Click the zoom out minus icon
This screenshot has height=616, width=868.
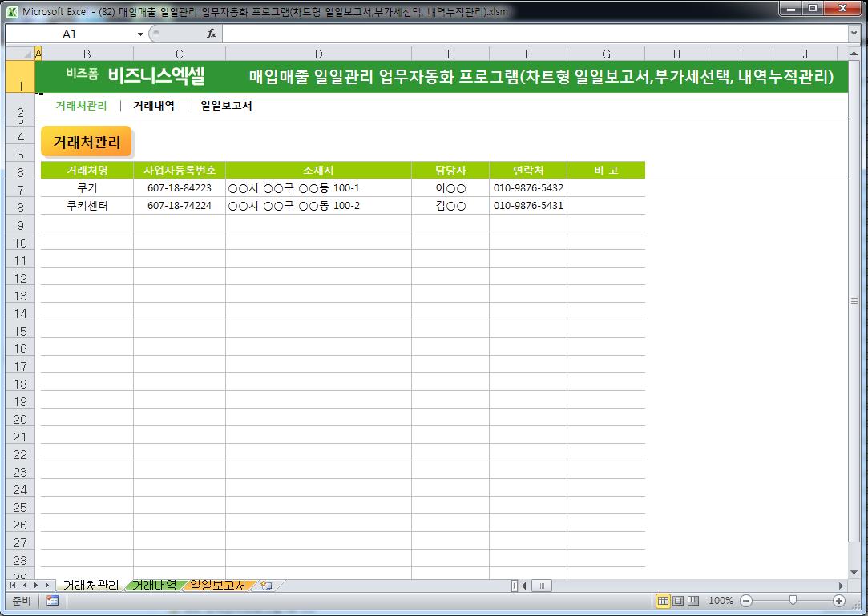(746, 601)
